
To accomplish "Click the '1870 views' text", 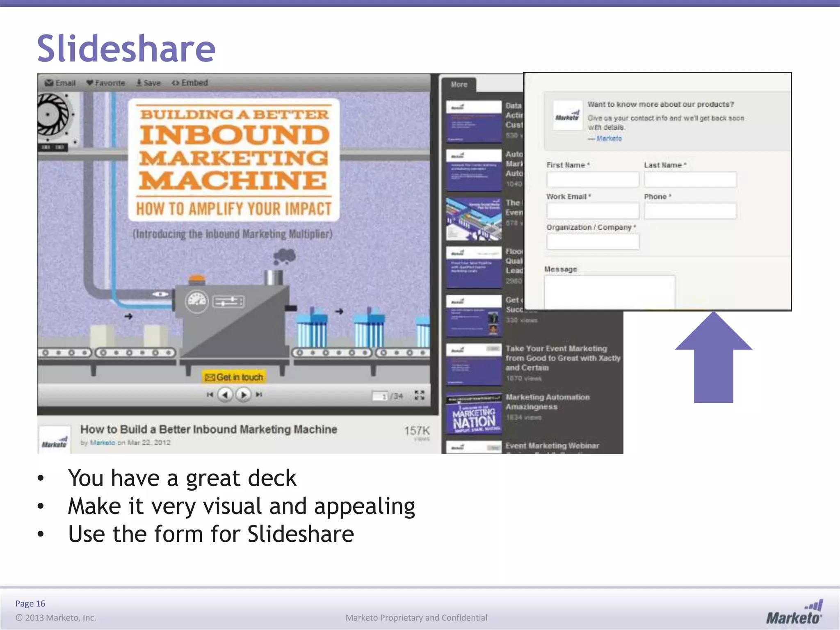I will [x=523, y=379].
